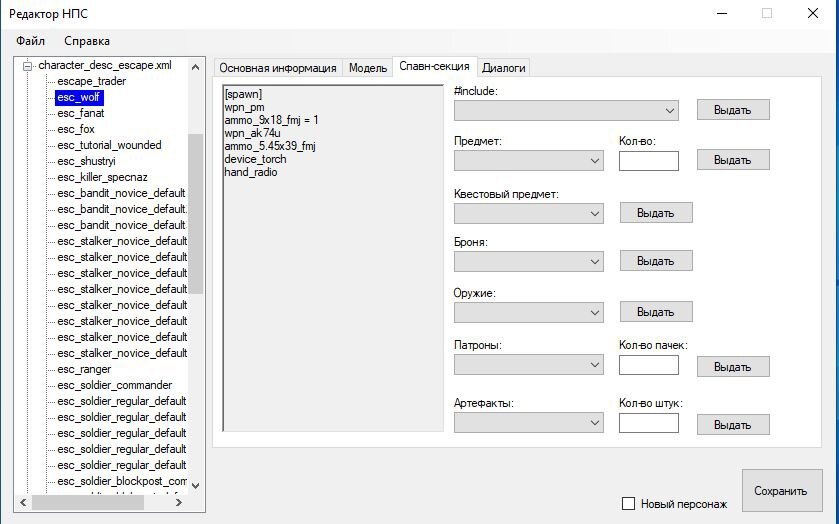Collapse the character_desc_escape.xml tree node

click(x=28, y=65)
